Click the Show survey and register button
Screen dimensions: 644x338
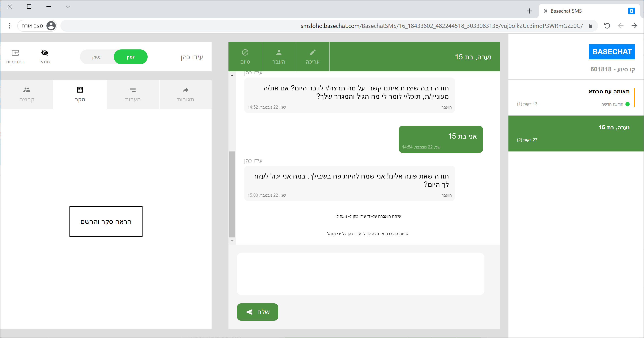point(106,222)
